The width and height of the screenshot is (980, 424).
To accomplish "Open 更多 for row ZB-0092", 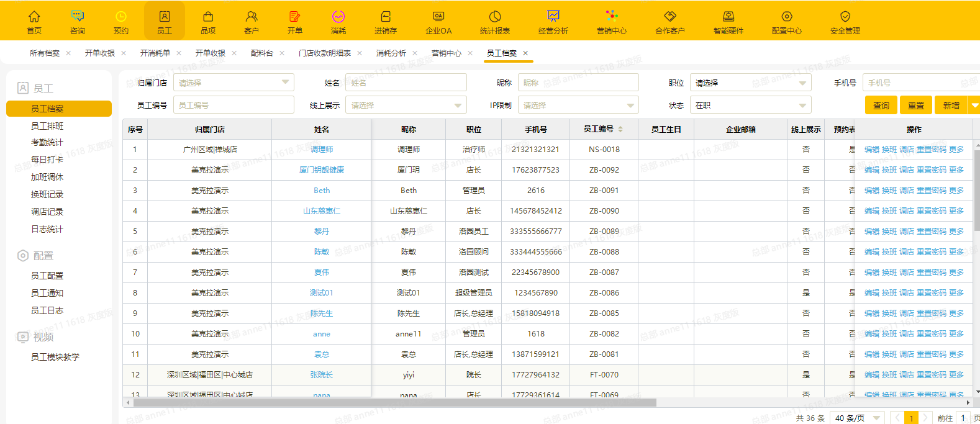I will pos(956,170).
